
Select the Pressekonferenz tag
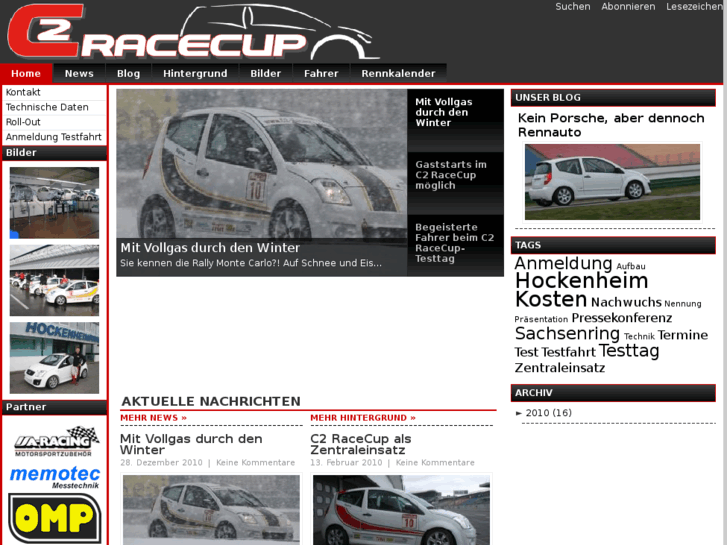(x=621, y=318)
